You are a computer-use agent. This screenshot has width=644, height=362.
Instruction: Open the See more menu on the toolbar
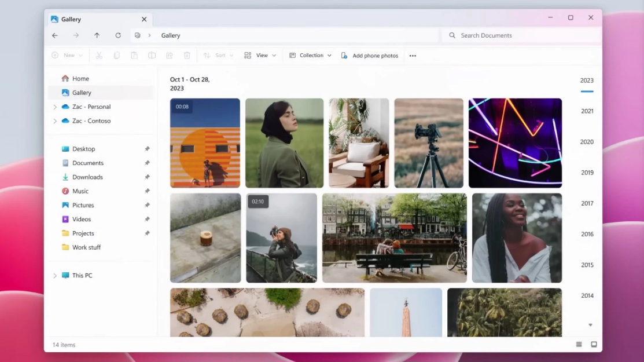tap(412, 55)
